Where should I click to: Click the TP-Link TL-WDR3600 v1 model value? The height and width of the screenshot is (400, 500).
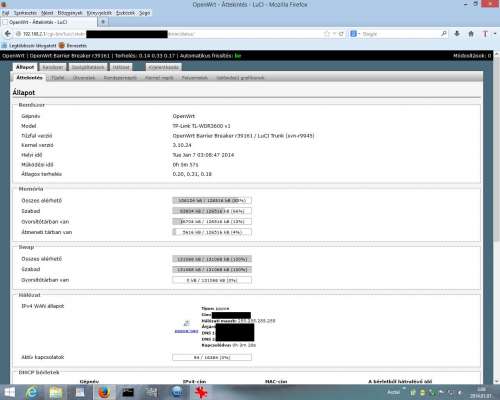(201, 126)
